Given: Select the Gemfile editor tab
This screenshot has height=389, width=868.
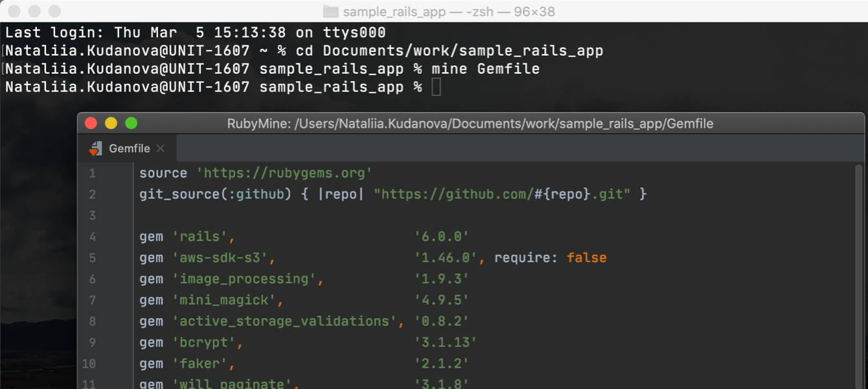Looking at the screenshot, I should pyautogui.click(x=127, y=148).
